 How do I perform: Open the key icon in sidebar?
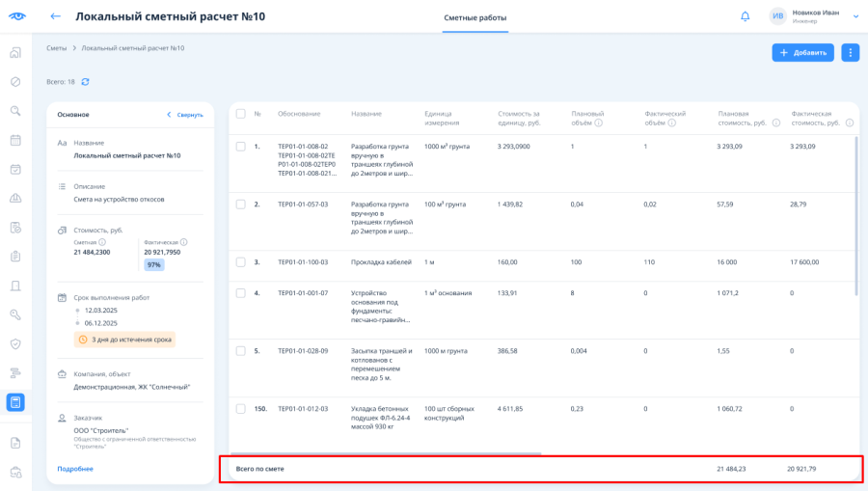[x=15, y=315]
